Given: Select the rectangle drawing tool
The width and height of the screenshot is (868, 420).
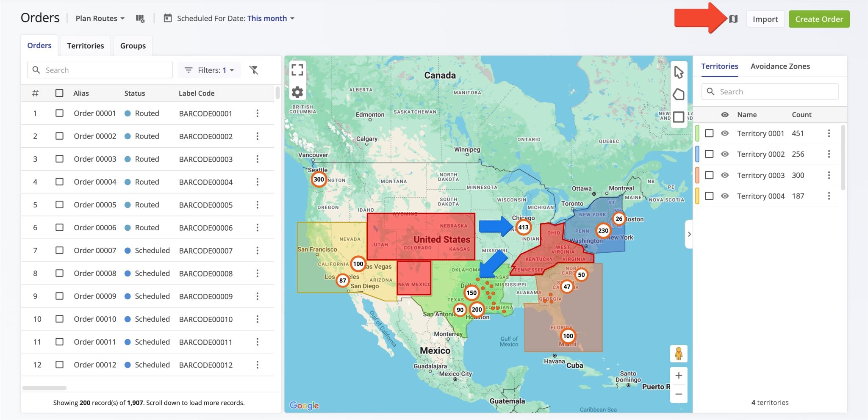Looking at the screenshot, I should point(679,117).
